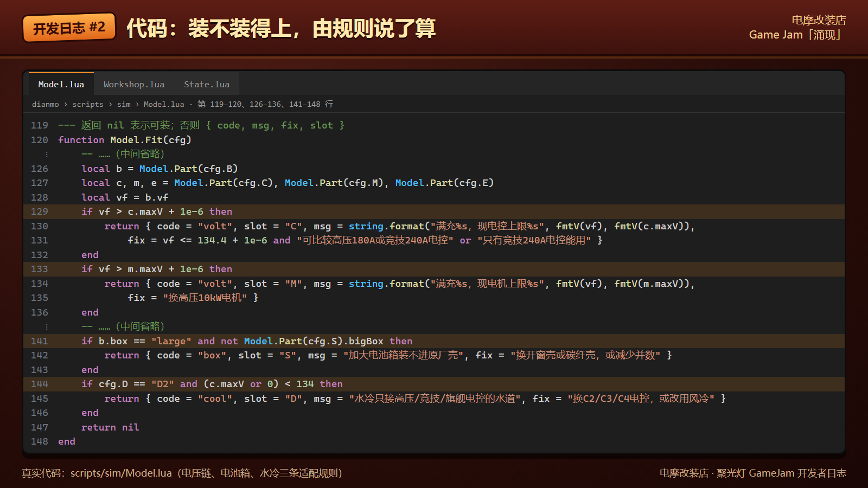Click highlighted line with b.box == "large"
868x488 pixels.
(x=434, y=341)
